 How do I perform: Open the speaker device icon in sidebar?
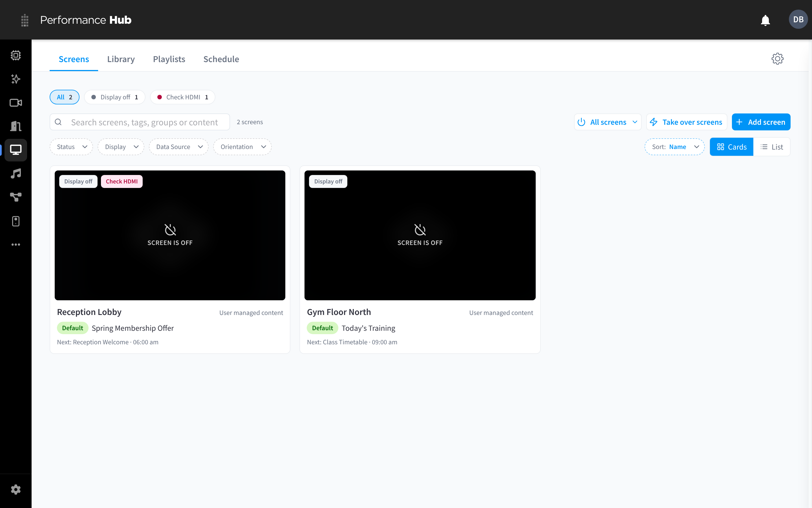pos(16,221)
